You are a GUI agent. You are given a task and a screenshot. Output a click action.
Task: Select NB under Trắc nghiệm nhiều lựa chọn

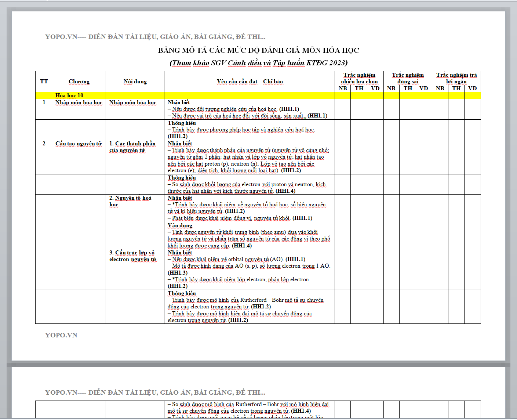click(343, 88)
